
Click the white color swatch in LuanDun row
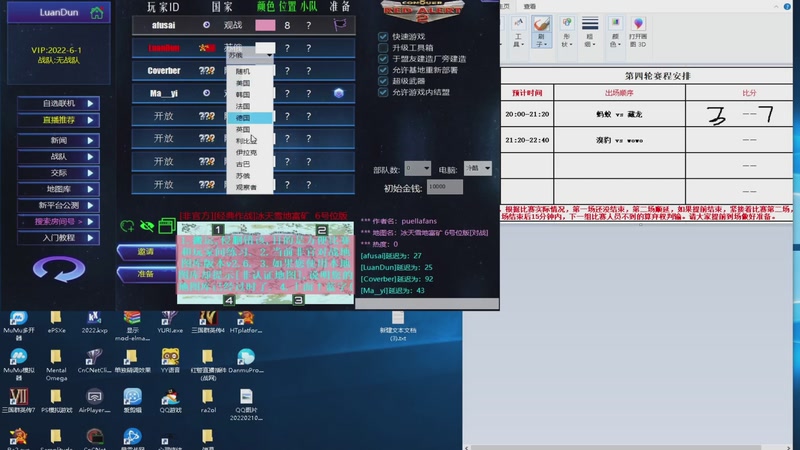coord(265,48)
